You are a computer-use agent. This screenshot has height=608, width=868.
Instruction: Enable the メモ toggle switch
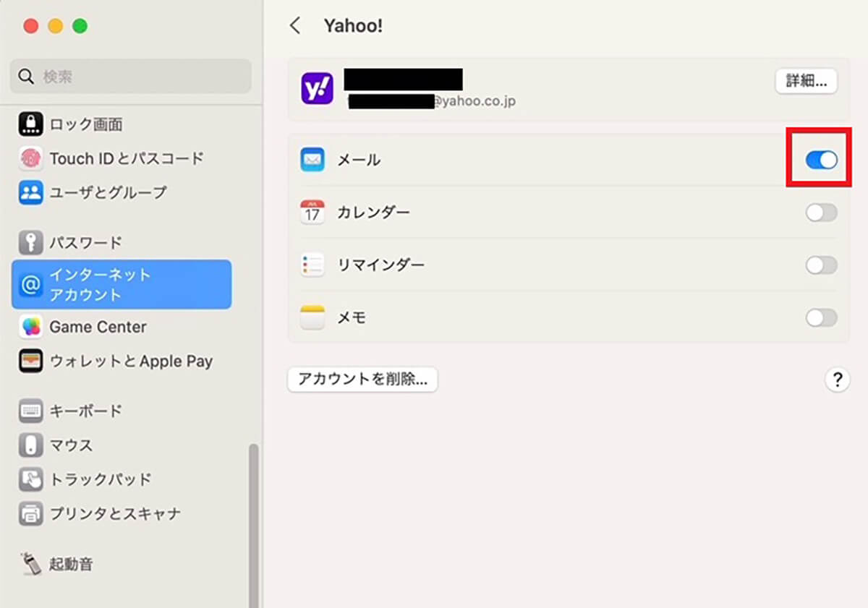click(821, 317)
